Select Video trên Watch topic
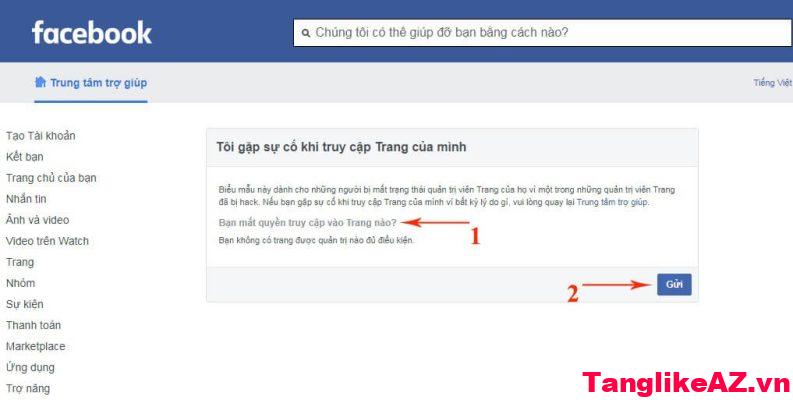The image size is (793, 400). (x=47, y=241)
